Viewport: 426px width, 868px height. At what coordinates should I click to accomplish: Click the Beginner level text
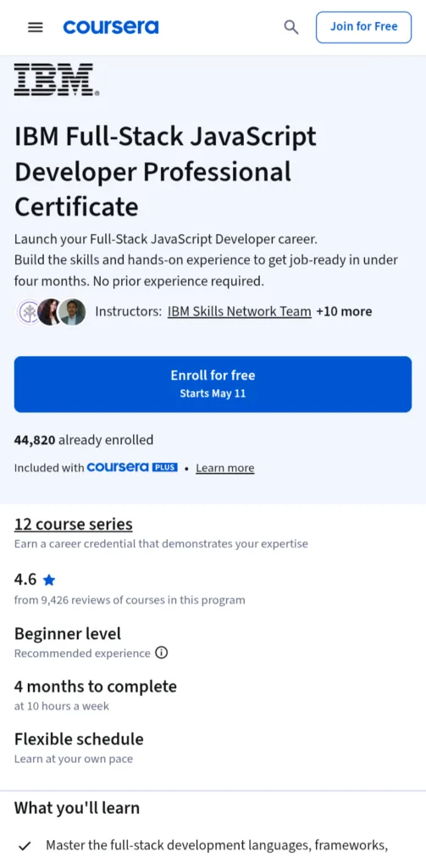[68, 633]
